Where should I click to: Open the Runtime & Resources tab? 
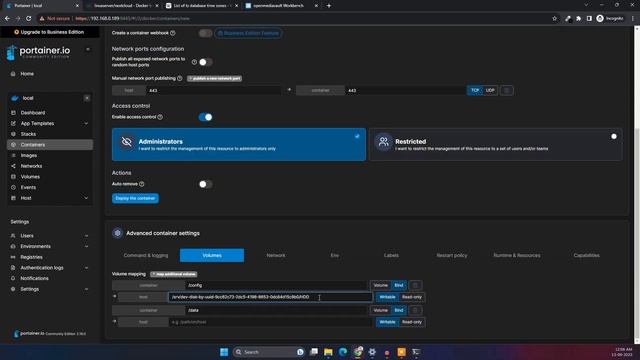(517, 256)
